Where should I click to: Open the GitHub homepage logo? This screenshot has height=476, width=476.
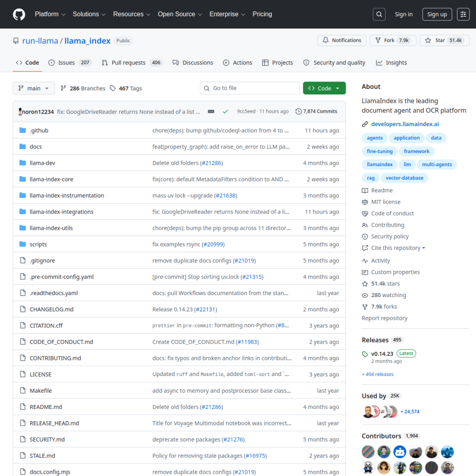pyautogui.click(x=19, y=14)
